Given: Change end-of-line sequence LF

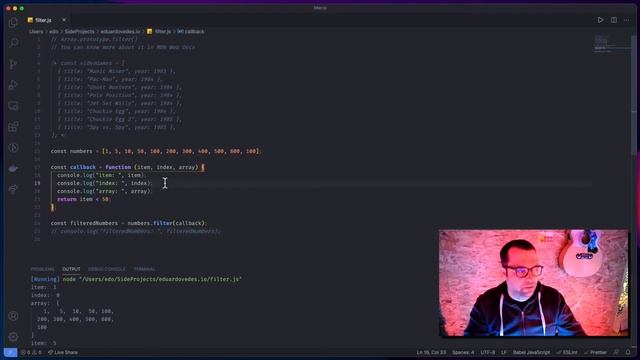Looking at the screenshot, I should click(504, 352).
